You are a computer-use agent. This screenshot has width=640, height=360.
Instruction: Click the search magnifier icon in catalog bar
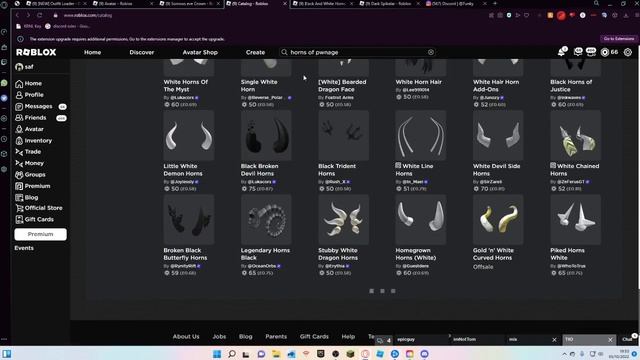pos(284,52)
